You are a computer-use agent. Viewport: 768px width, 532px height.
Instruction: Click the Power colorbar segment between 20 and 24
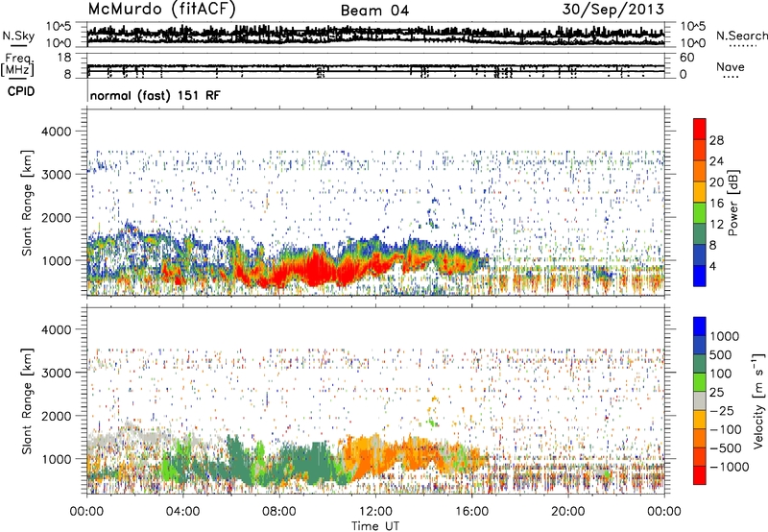[x=700, y=171]
